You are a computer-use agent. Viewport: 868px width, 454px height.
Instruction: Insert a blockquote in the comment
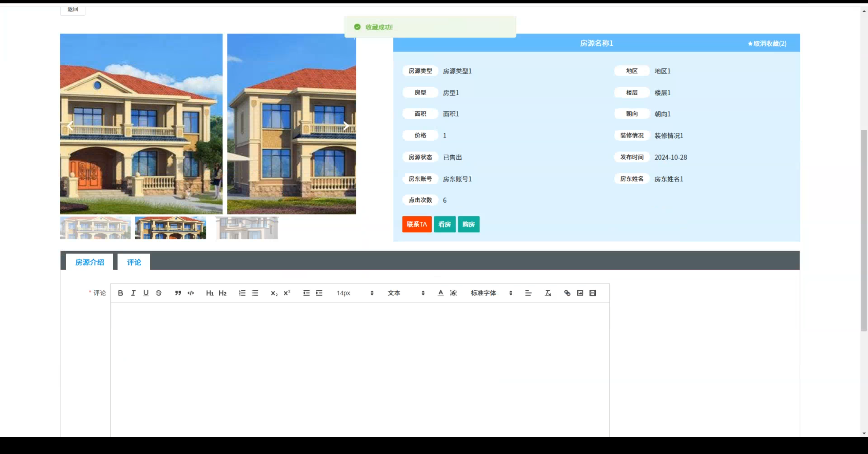[178, 293]
